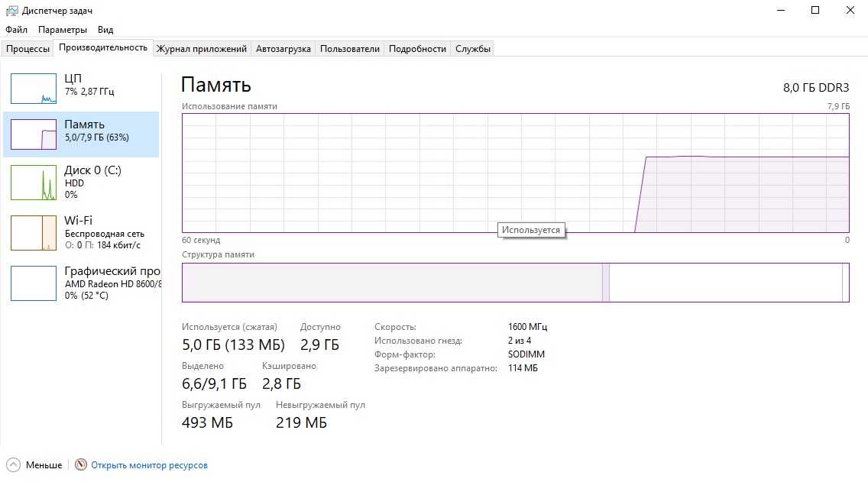The image size is (868, 482).
Task: Click the resource monitor icon
Action: click(x=82, y=464)
